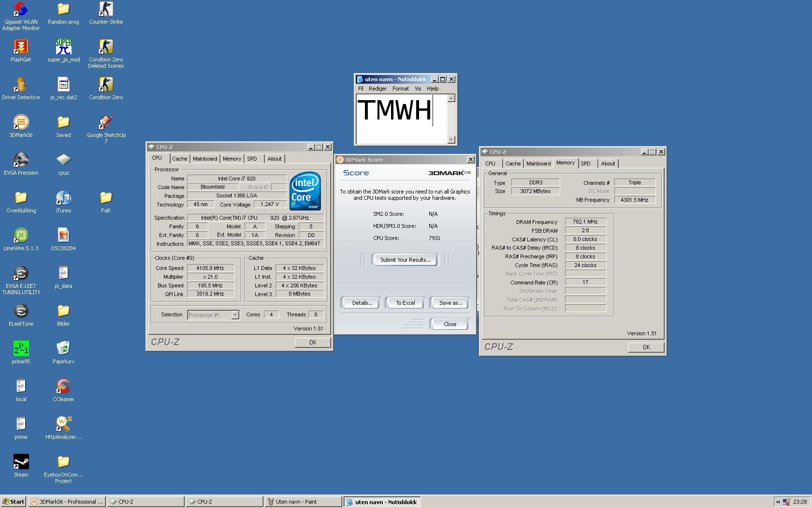Launch super_pi_mod desktop icon
Screen dimensions: 812x508
pyautogui.click(x=63, y=51)
